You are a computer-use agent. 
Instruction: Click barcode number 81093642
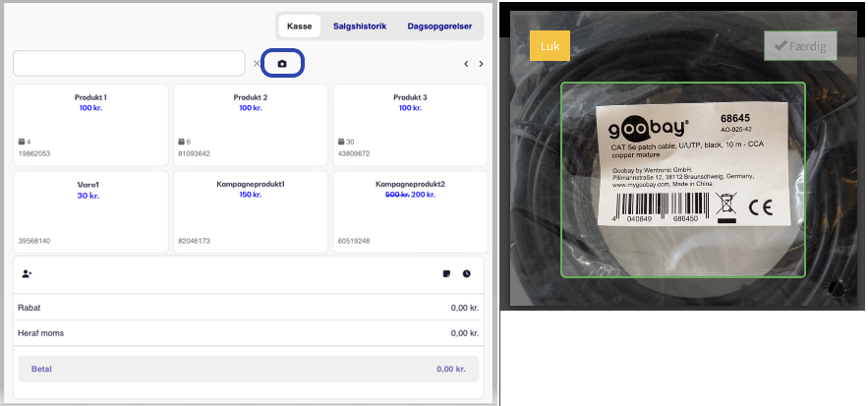[x=194, y=154]
